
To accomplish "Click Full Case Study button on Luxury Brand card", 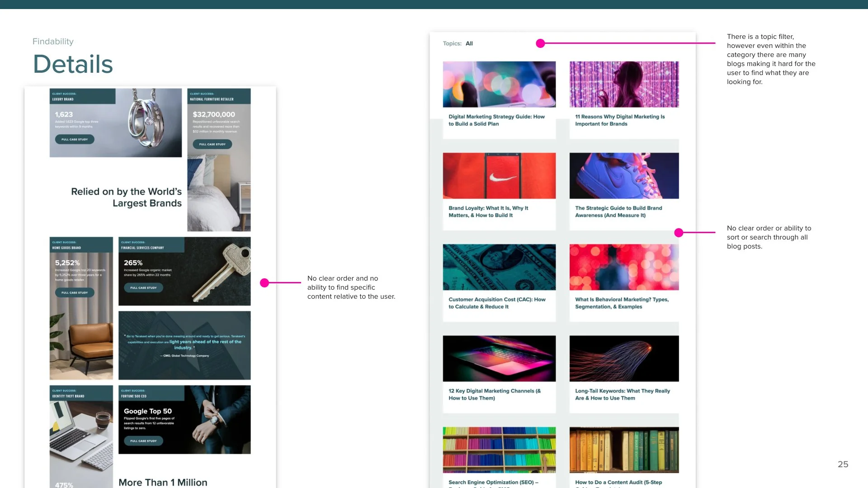I will 75,140.
